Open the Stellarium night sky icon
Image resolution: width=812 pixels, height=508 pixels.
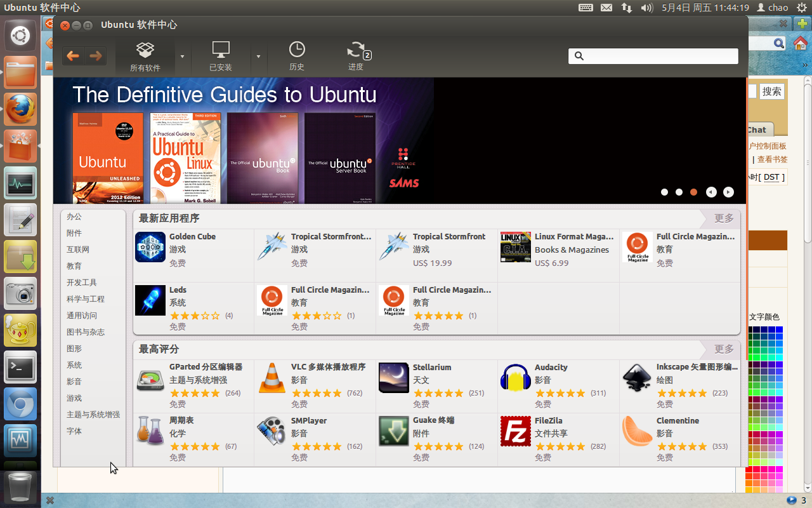[x=394, y=378]
